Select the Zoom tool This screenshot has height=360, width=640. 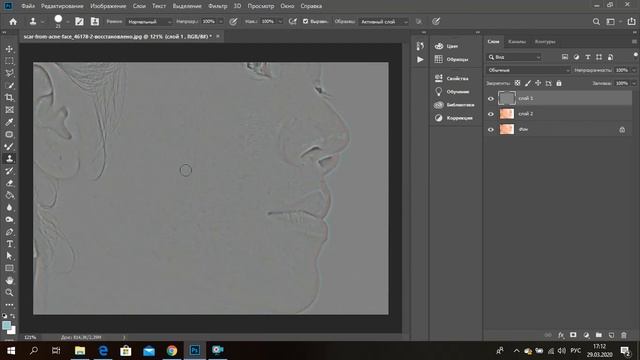(9, 293)
